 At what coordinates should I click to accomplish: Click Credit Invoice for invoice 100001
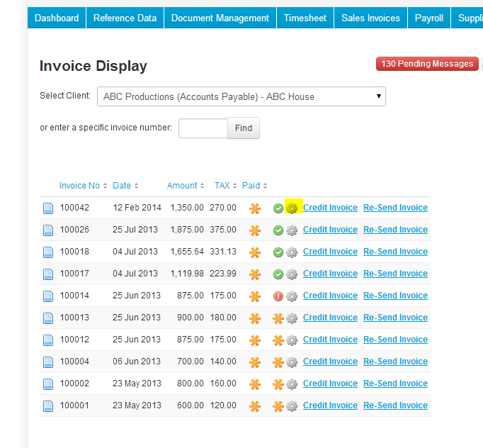point(330,405)
